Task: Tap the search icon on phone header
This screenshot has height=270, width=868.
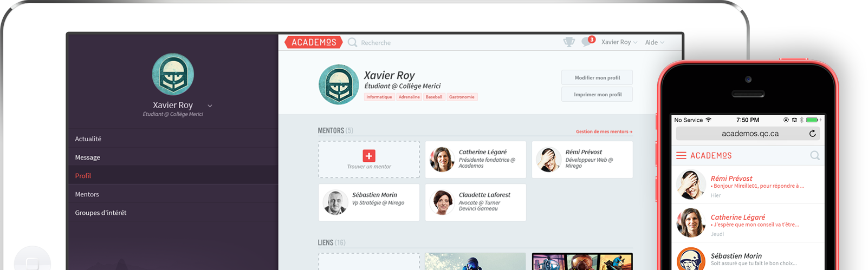Action: (814, 155)
